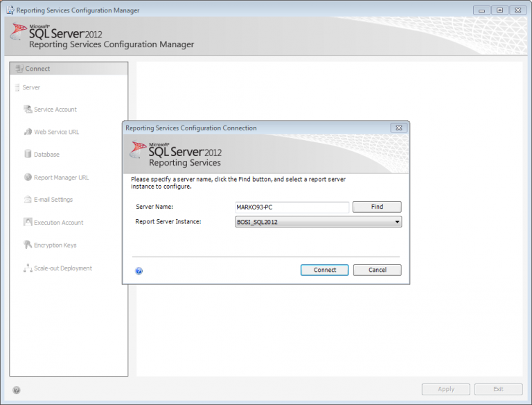532x405 pixels.
Task: Click the blue help icon in the dialog
Action: tap(139, 270)
